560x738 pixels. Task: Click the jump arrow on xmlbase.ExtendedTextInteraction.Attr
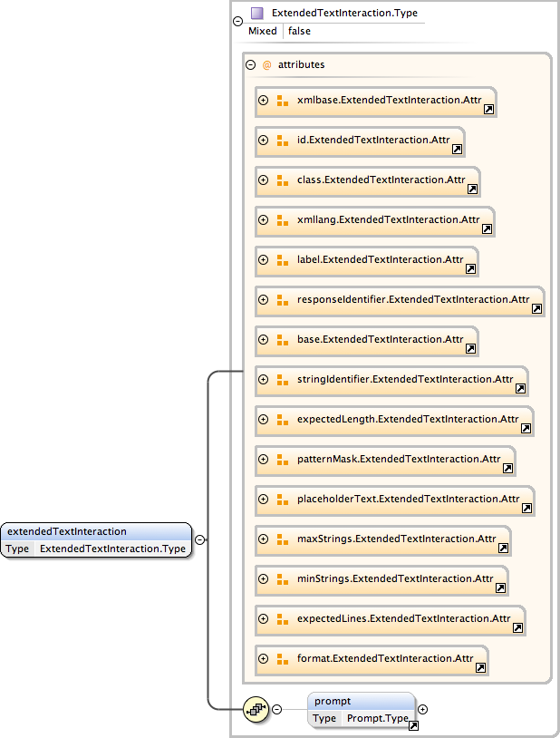[x=488, y=109]
